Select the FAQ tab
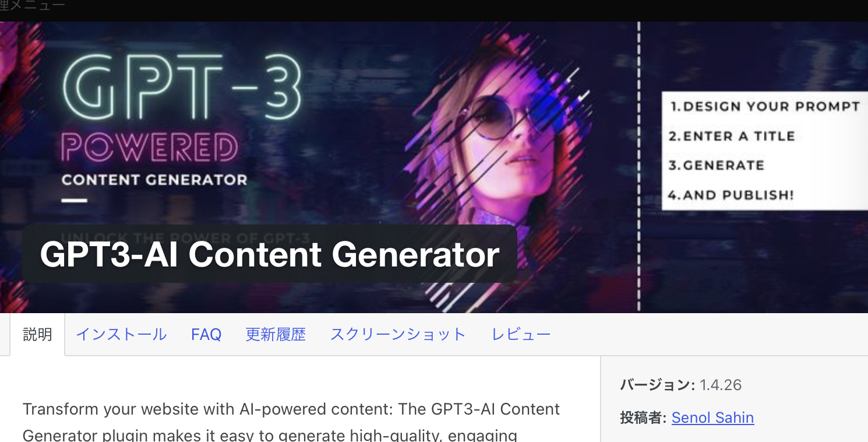Image resolution: width=868 pixels, height=442 pixels. pos(206,335)
